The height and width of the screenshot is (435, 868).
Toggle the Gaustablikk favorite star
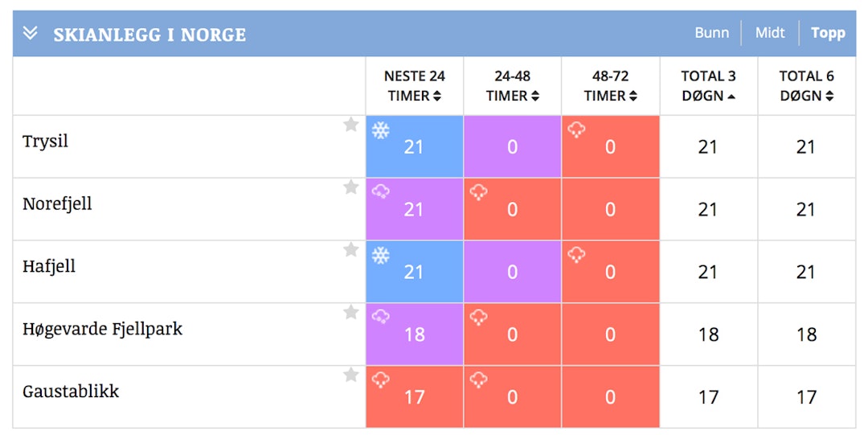(351, 375)
